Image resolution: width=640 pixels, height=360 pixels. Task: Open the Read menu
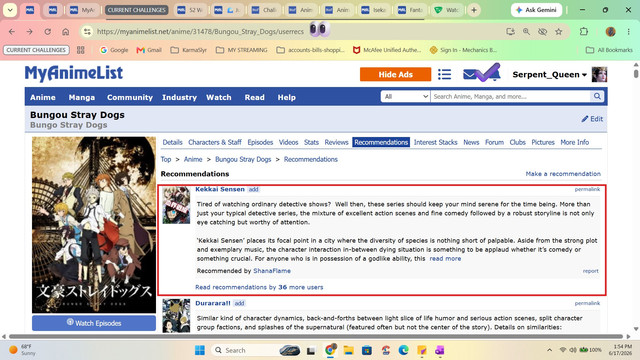254,97
